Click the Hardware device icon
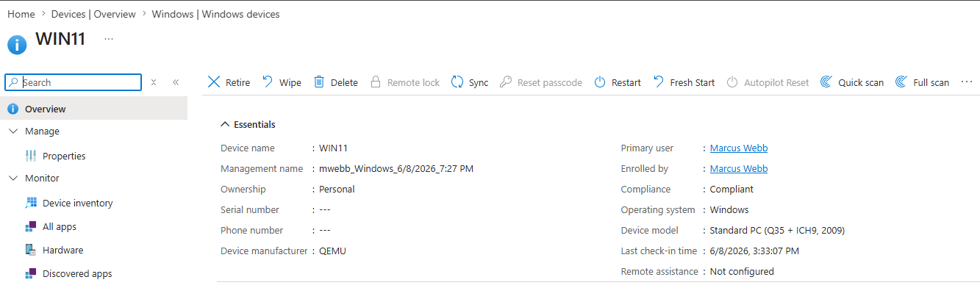 point(31,250)
